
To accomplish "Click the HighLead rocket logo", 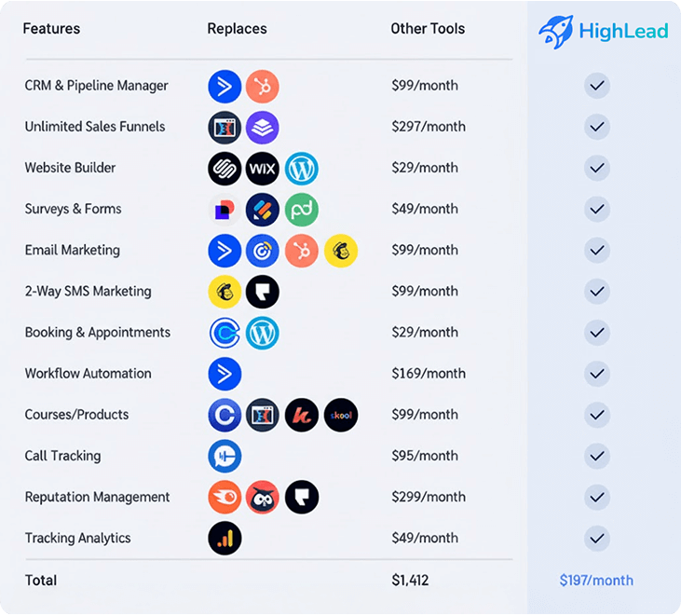I will tap(555, 31).
